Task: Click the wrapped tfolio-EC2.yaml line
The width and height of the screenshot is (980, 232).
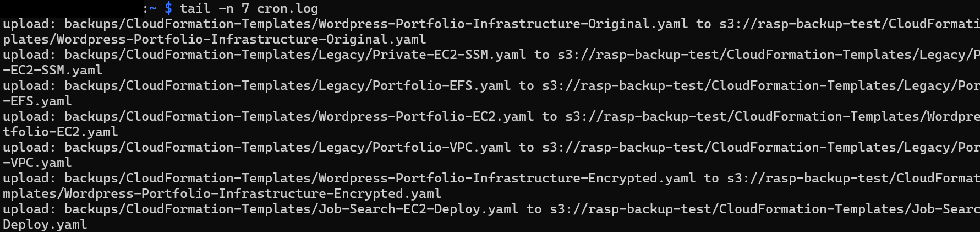Action: point(61,132)
